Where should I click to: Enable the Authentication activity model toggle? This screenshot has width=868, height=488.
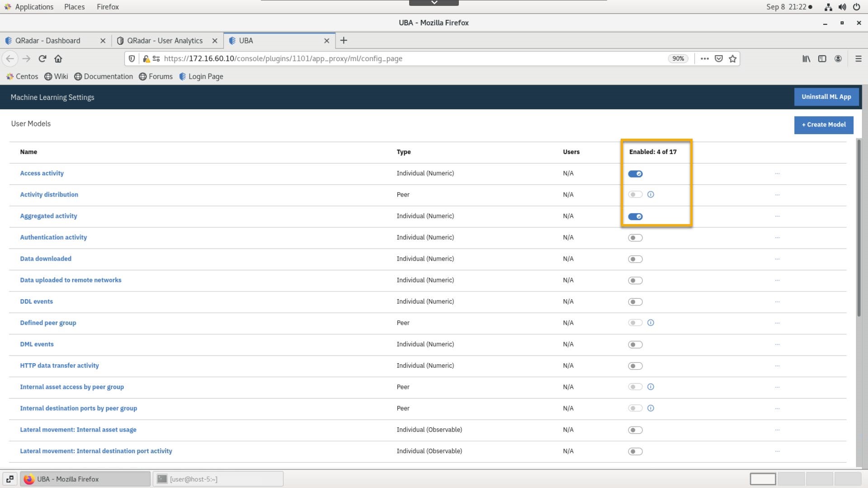pyautogui.click(x=635, y=238)
